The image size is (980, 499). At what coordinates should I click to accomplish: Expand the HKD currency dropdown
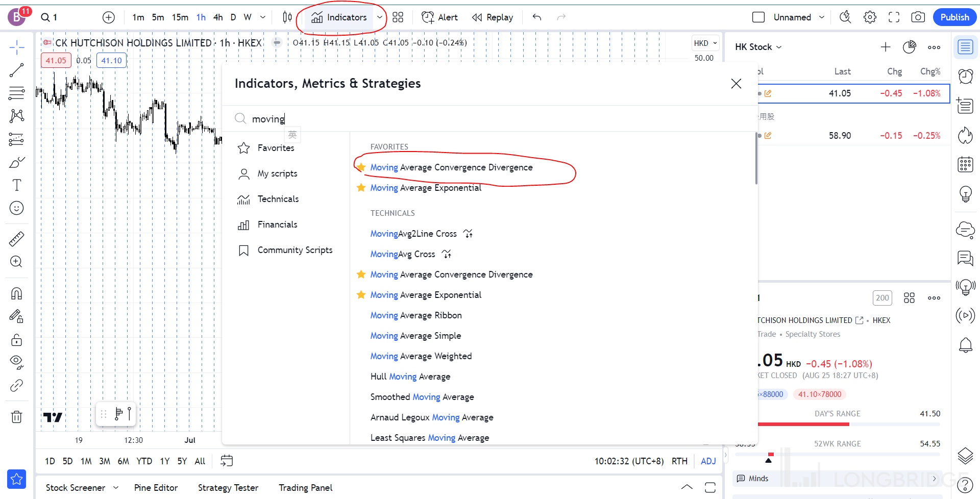[x=705, y=43]
